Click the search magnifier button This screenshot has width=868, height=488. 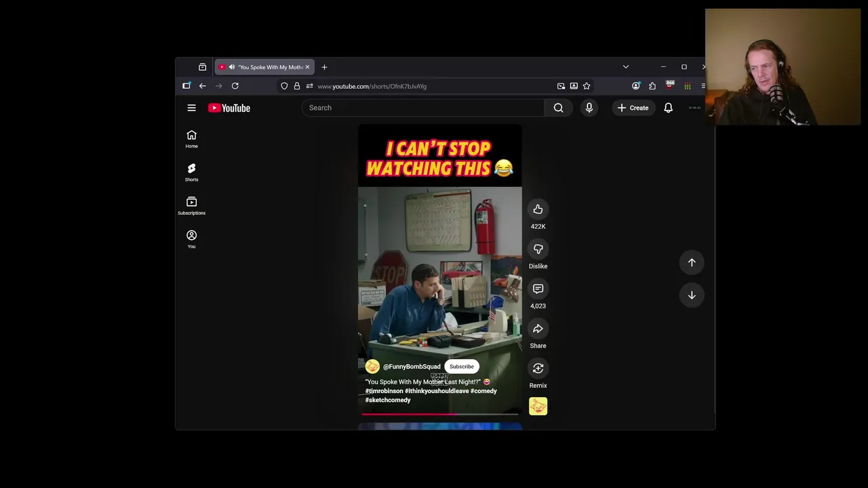click(558, 108)
